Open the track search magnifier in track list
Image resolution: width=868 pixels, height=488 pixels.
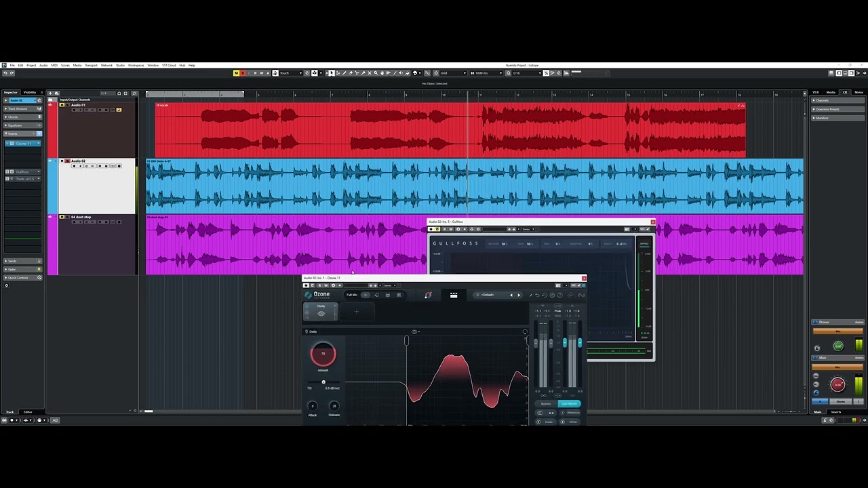click(134, 94)
